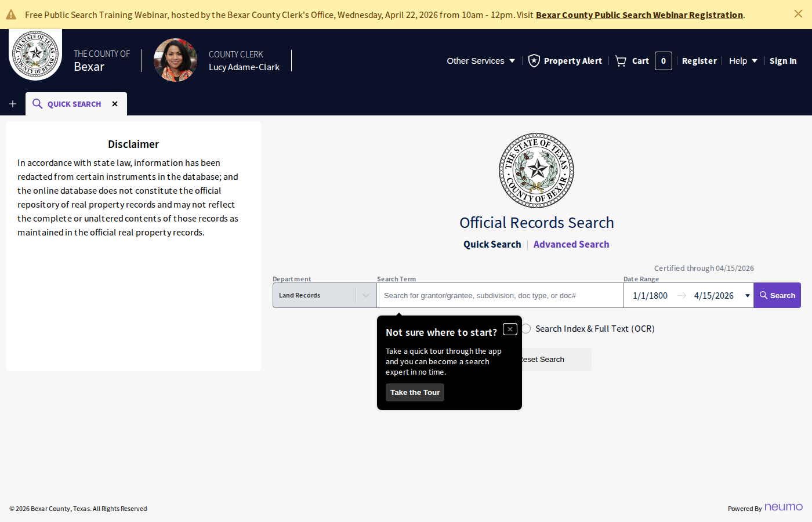Click the Property Alert shield icon
This screenshot has width=812, height=522.
tap(534, 60)
